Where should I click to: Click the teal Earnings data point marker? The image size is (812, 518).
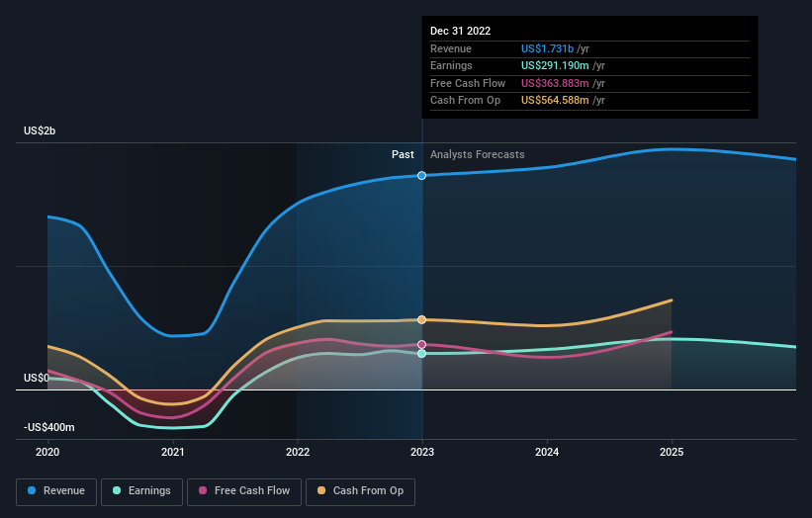point(422,354)
